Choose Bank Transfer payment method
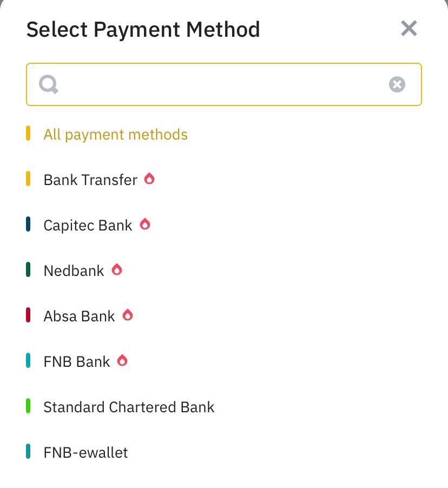This screenshot has height=488, width=448. [90, 180]
